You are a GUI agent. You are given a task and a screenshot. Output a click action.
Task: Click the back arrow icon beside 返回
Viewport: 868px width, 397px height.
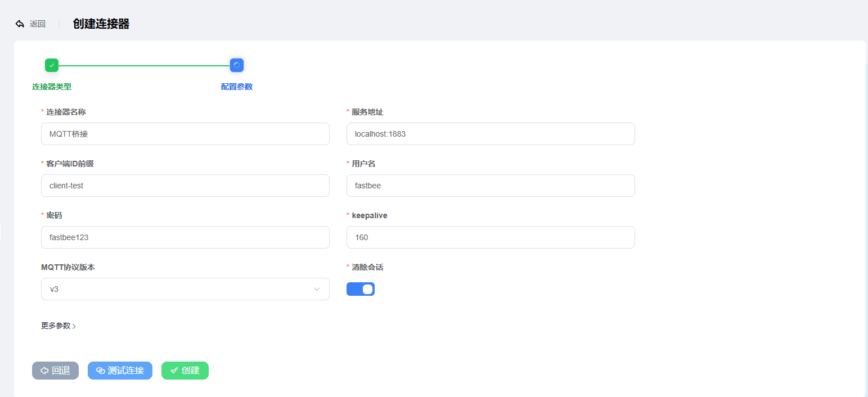pyautogui.click(x=20, y=24)
